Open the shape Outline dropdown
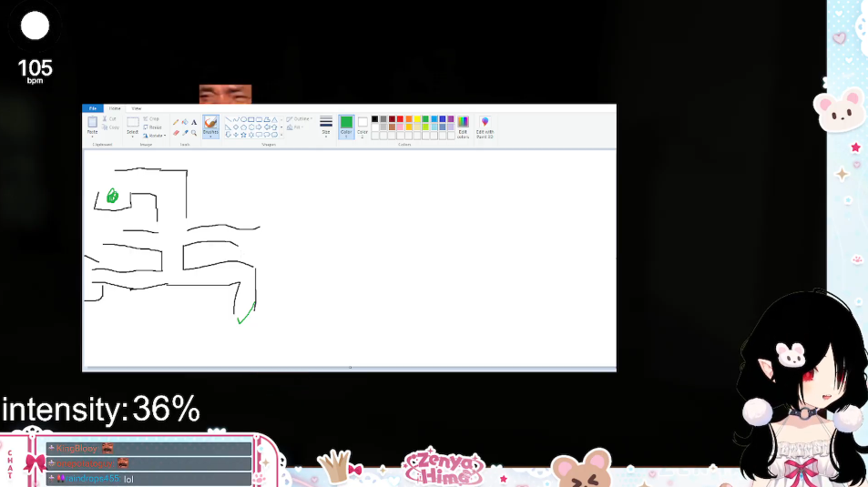Image resolution: width=868 pixels, height=487 pixels. [x=300, y=118]
